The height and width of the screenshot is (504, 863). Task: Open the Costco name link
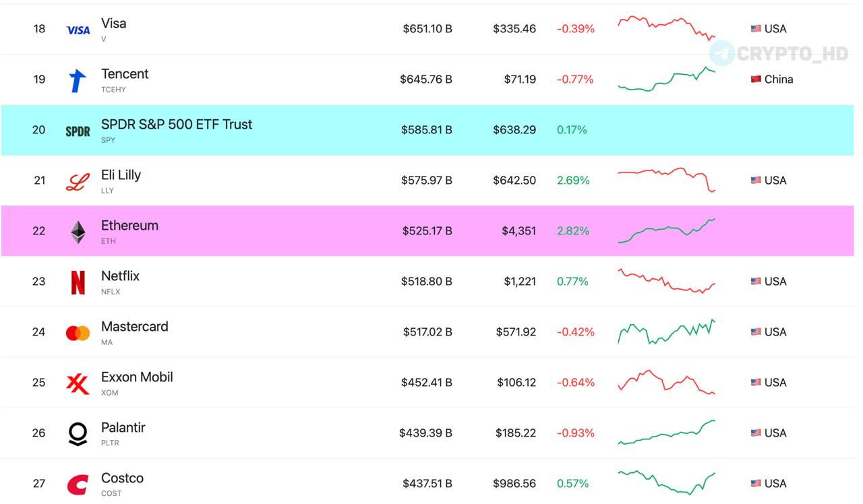pos(122,478)
